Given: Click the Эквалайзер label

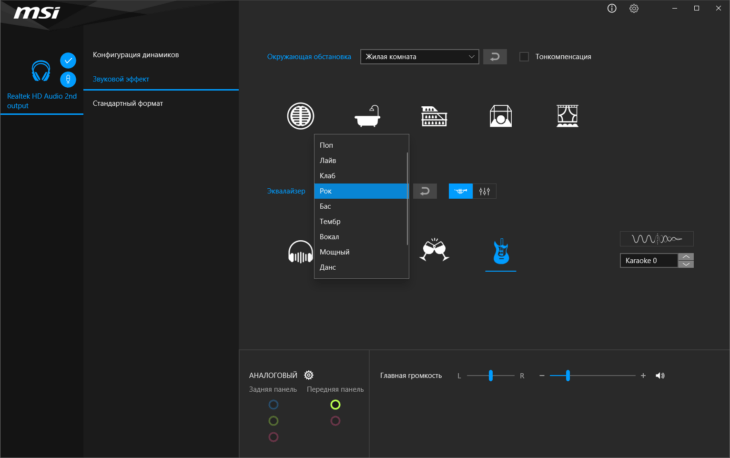Looking at the screenshot, I should [x=286, y=191].
